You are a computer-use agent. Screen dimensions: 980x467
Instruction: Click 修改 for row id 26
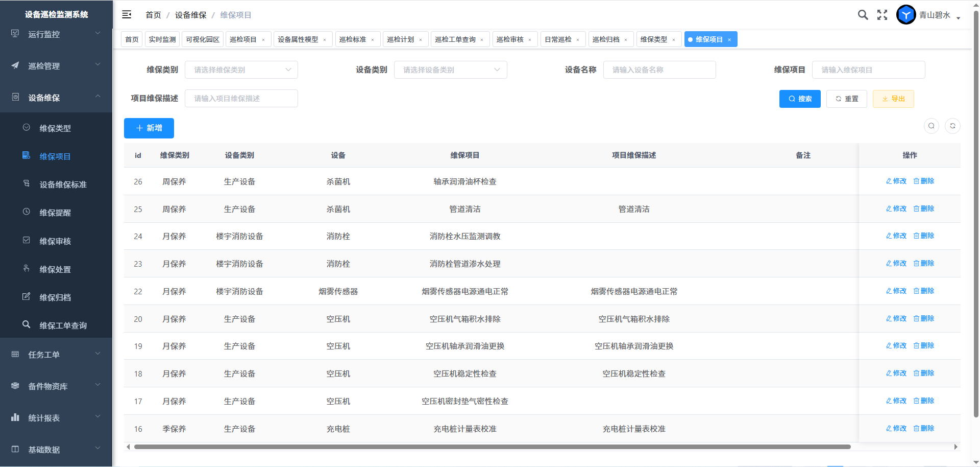896,181
